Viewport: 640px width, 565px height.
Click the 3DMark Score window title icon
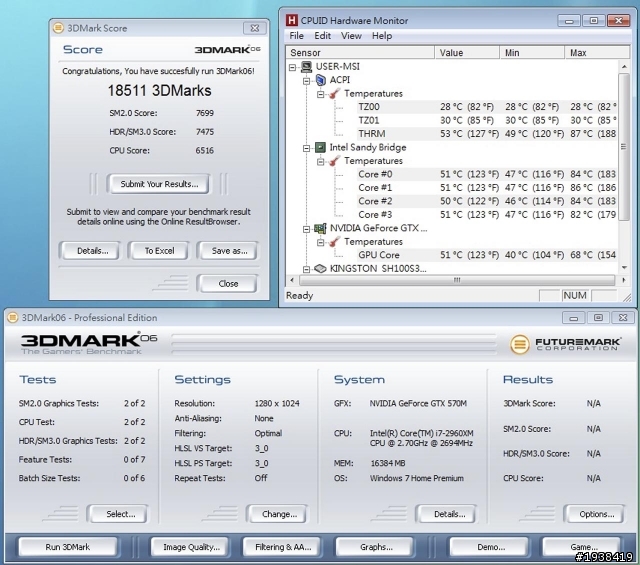click(58, 28)
